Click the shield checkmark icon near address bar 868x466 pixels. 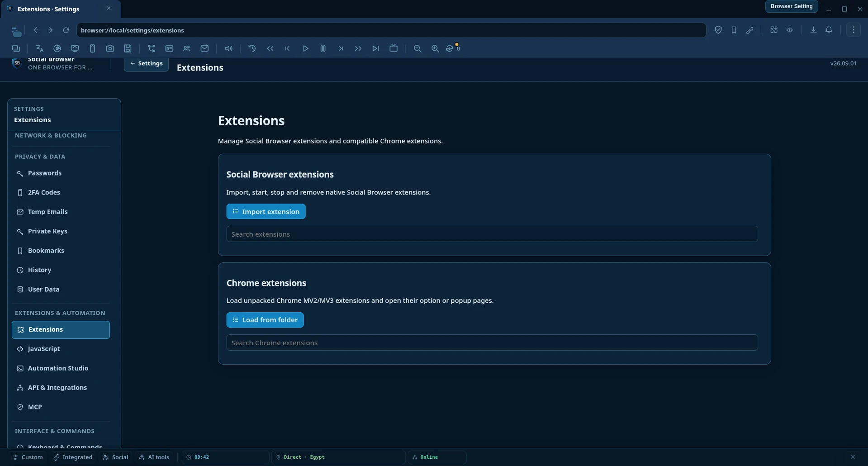718,30
